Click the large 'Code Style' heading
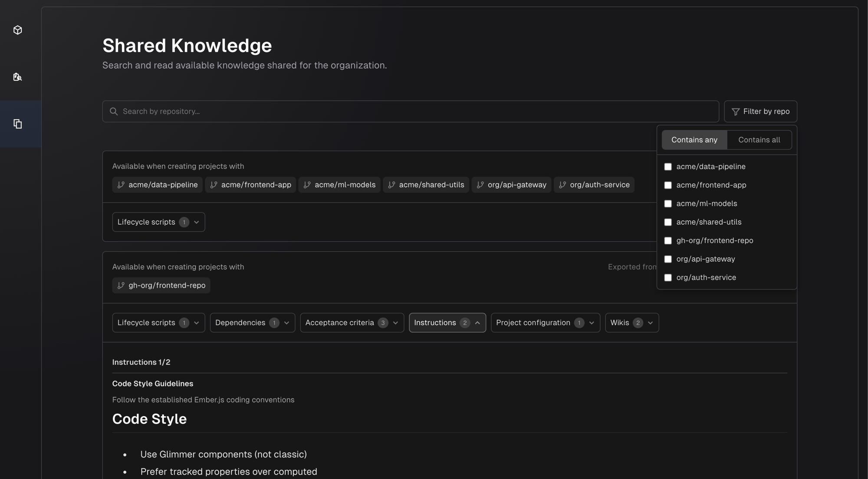 [149, 419]
